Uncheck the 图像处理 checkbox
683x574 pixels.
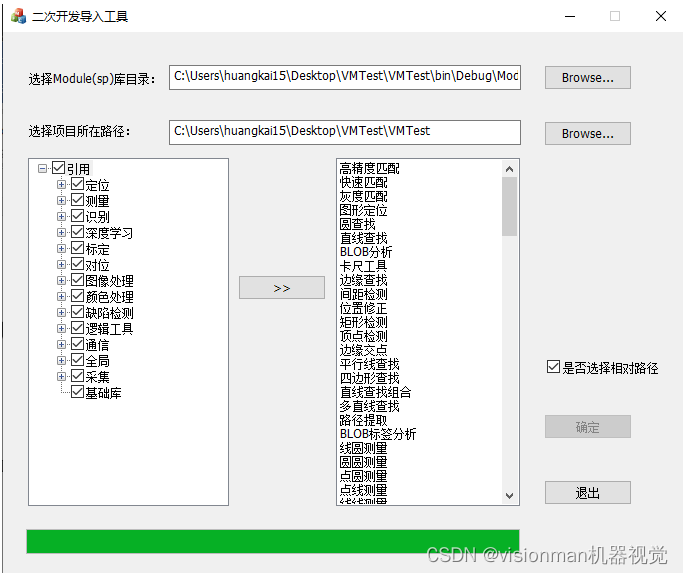coord(78,280)
